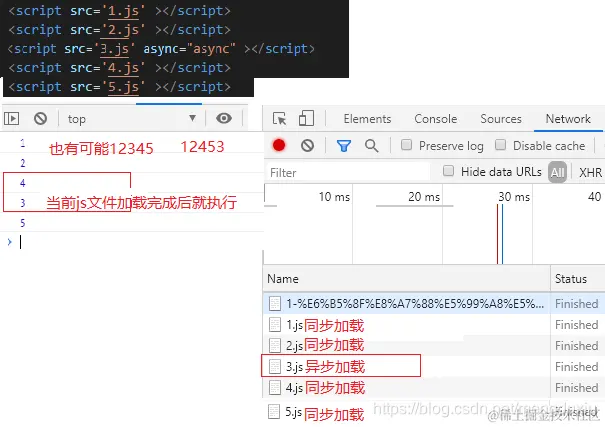Toggle the device toolbar icon
The height and width of the screenshot is (427, 605).
pyautogui.click(x=306, y=118)
